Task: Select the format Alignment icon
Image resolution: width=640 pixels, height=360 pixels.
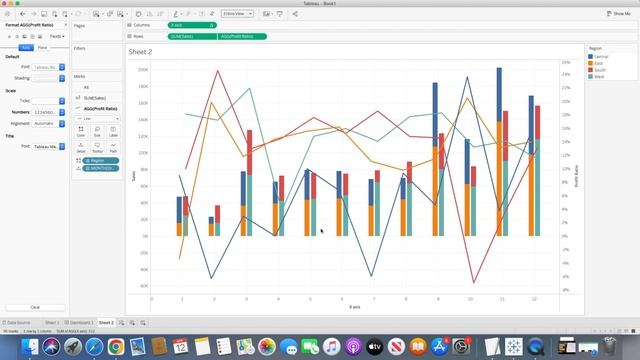Action: [17, 37]
